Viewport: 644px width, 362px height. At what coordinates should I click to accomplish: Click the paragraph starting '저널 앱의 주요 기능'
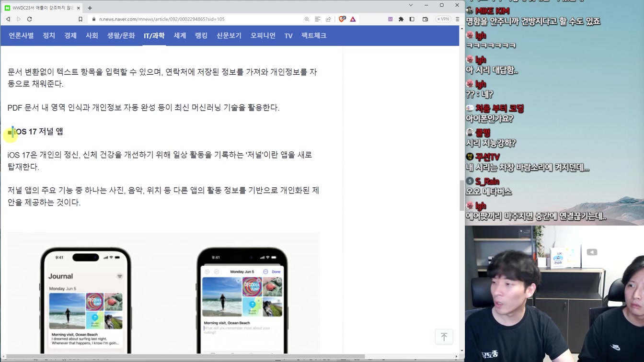point(163,196)
